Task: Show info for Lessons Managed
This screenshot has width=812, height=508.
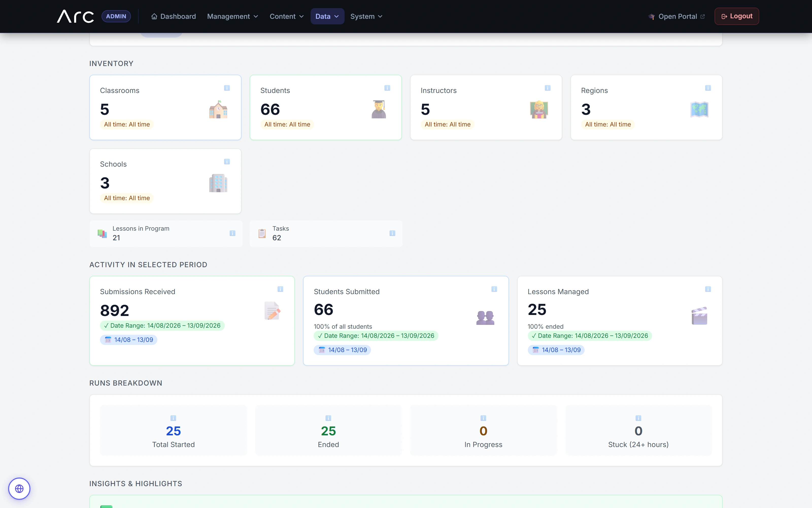Action: (708, 289)
